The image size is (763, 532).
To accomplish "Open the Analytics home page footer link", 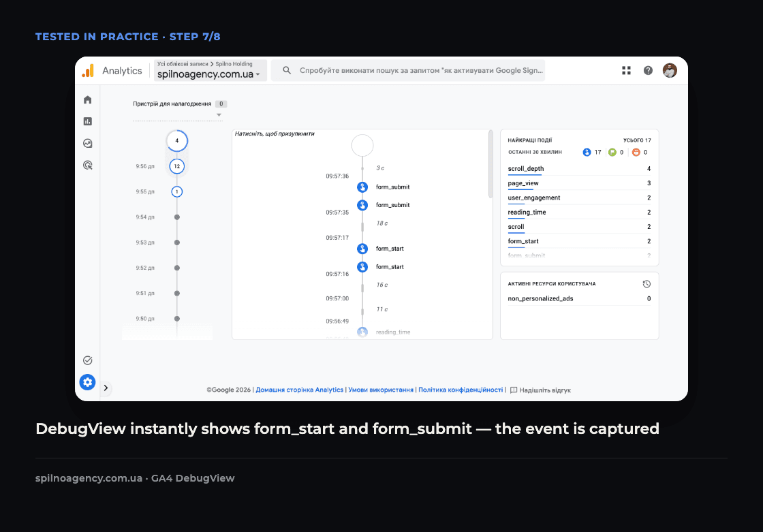I will click(x=300, y=390).
